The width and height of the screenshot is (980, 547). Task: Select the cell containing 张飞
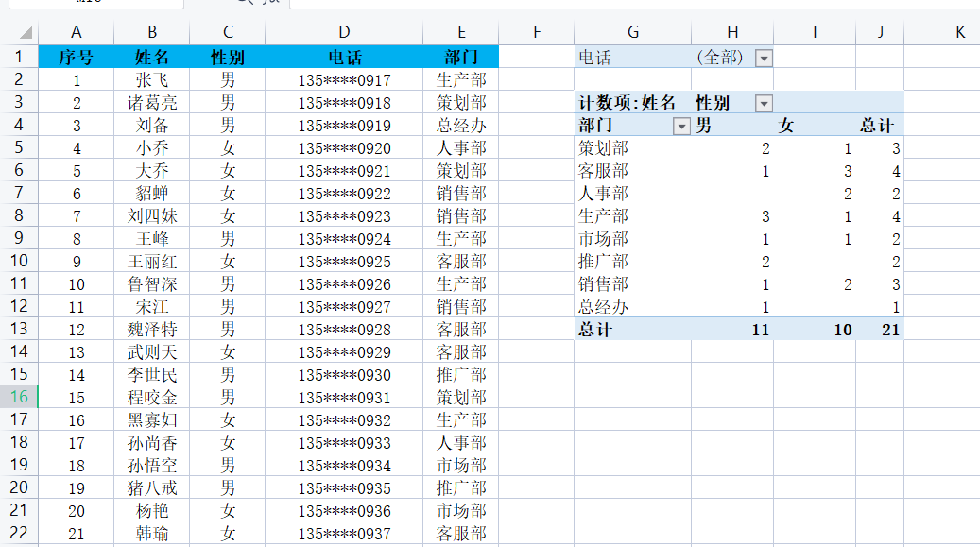(x=152, y=80)
